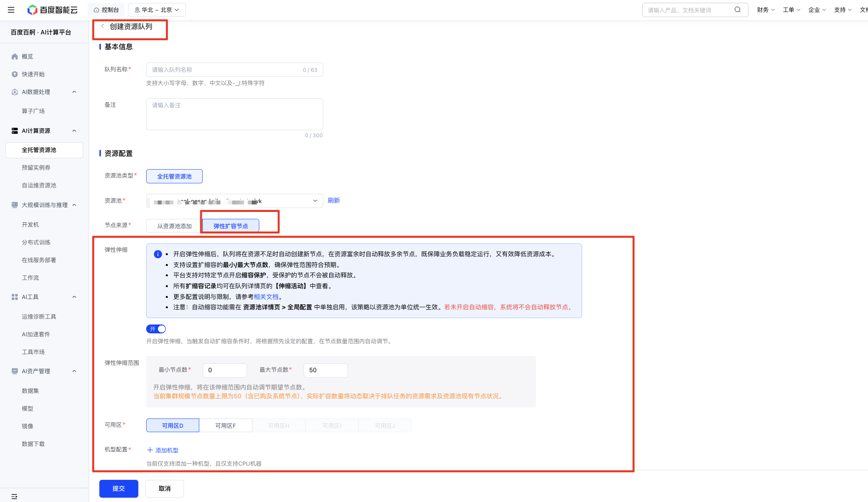This screenshot has height=502, width=868.
Task: Collapse the AI资产管理 section chevron
Action: point(74,371)
